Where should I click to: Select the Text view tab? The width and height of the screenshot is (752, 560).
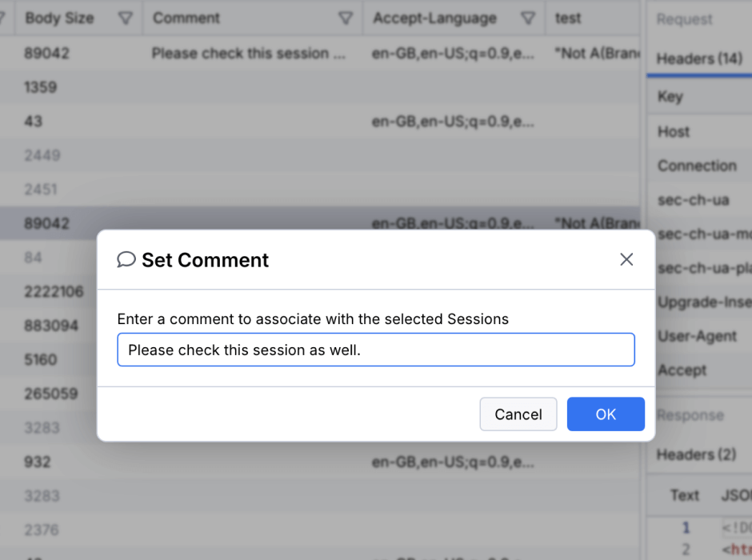click(x=684, y=494)
